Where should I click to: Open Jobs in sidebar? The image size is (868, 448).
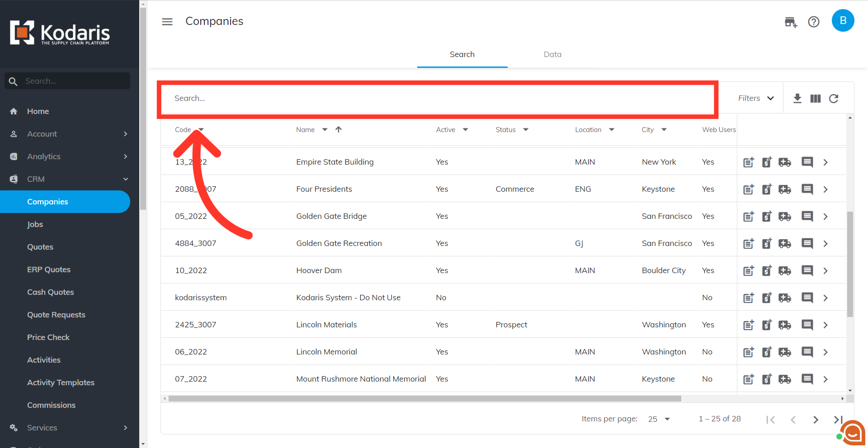(x=35, y=224)
